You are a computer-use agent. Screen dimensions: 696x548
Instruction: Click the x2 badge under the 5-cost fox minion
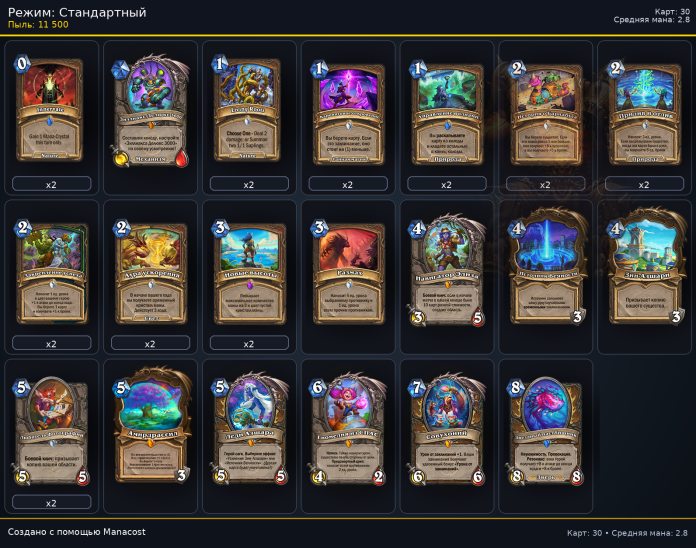pos(51,502)
